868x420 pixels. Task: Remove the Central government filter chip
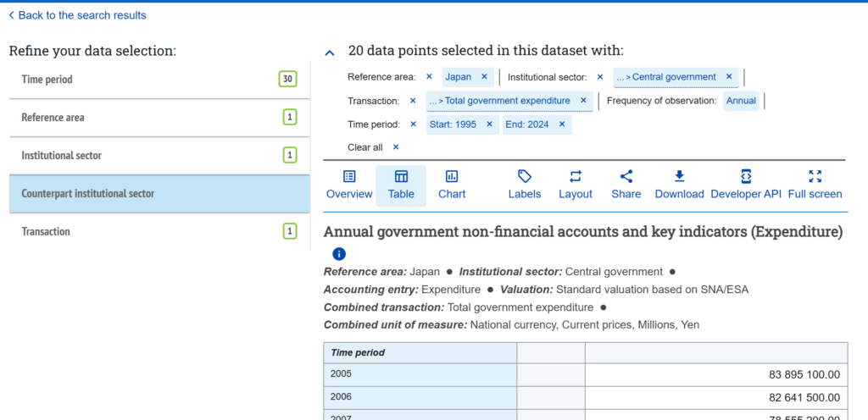click(x=728, y=77)
